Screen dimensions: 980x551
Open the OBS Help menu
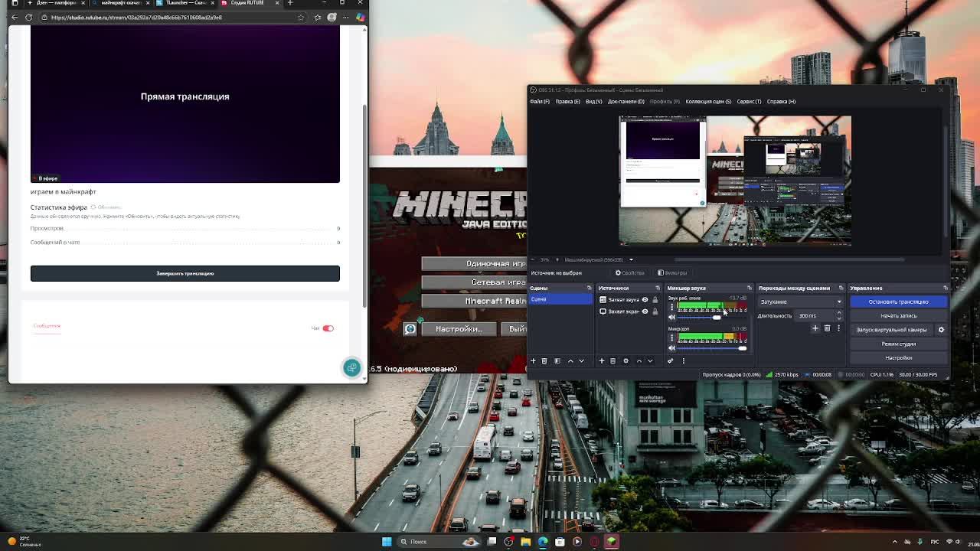pos(781,102)
